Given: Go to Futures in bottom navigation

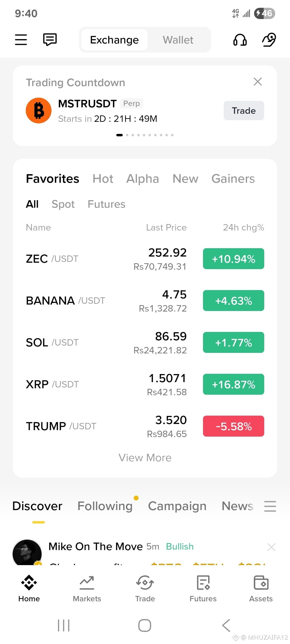Looking at the screenshot, I should [203, 589].
